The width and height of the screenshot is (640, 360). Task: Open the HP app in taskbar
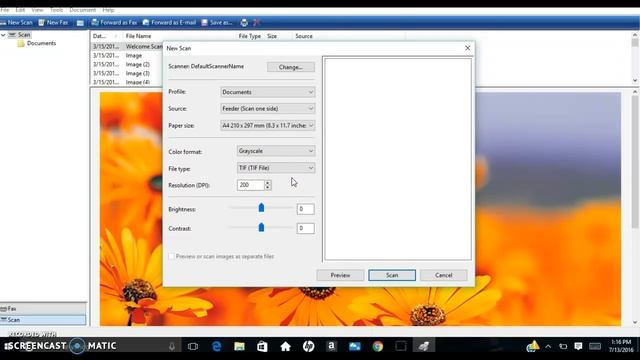tap(309, 347)
